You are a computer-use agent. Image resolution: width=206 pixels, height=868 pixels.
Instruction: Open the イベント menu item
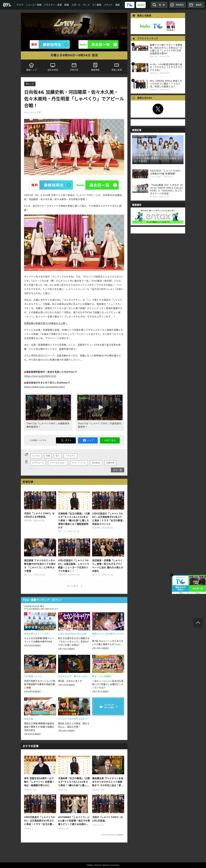[108, 5]
